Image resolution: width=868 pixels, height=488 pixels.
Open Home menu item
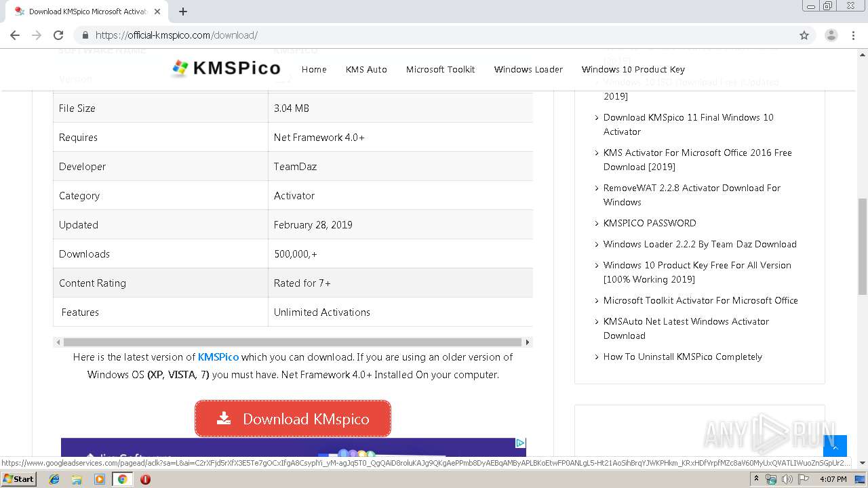point(314,69)
